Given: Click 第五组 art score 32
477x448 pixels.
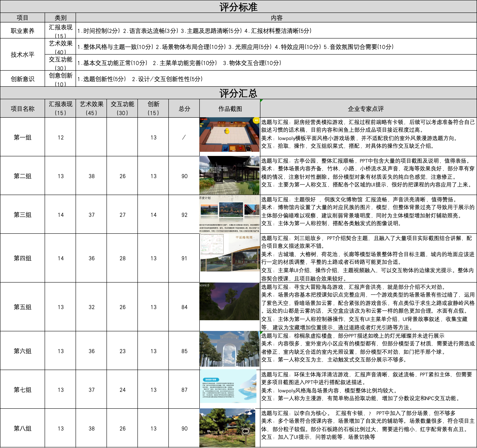Looking at the screenshot, I should point(91,307).
